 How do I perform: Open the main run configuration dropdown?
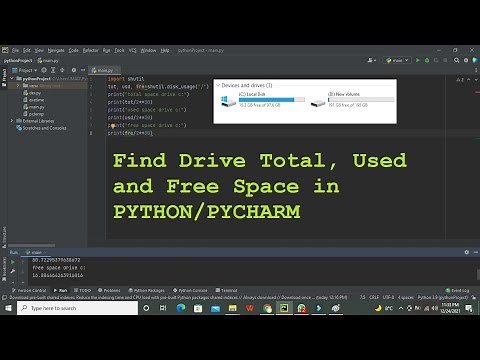pyautogui.click(x=397, y=60)
